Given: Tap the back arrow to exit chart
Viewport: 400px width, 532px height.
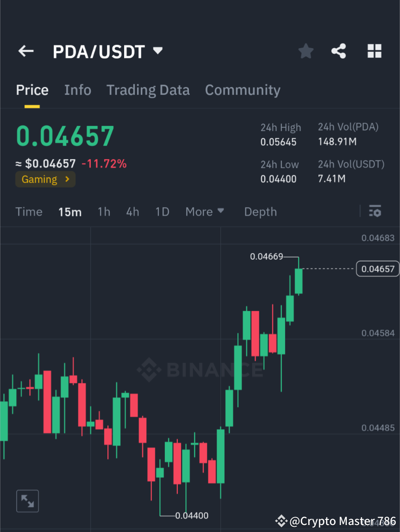Looking at the screenshot, I should [25, 51].
